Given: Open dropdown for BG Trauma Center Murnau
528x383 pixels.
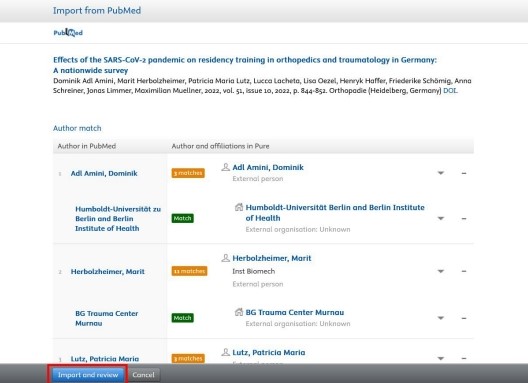Looking at the screenshot, I should (x=440, y=318).
